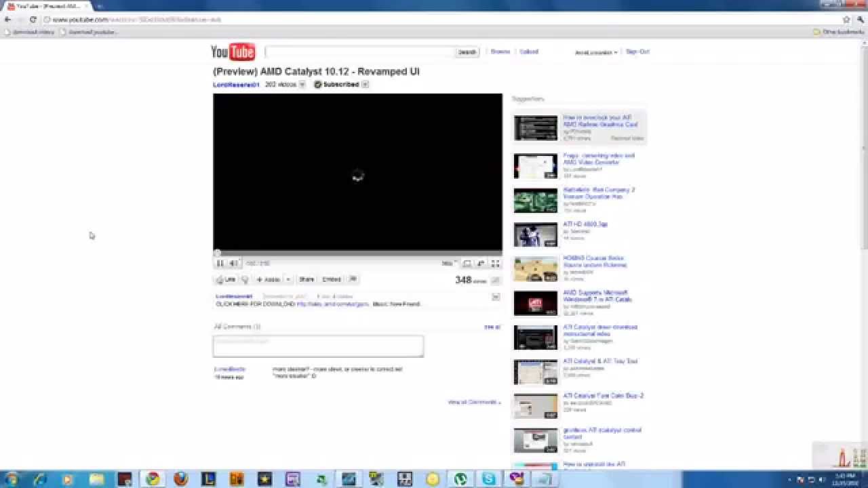This screenshot has width=868, height=488.
Task: Open Windows Explorer folder in taskbar
Action: pos(96,479)
